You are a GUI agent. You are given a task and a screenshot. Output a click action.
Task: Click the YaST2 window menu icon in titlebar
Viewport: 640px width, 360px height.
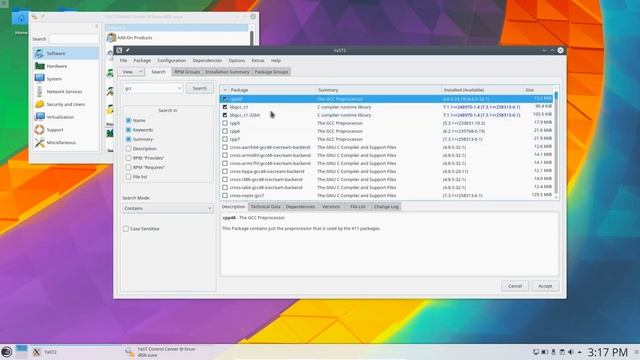point(119,50)
